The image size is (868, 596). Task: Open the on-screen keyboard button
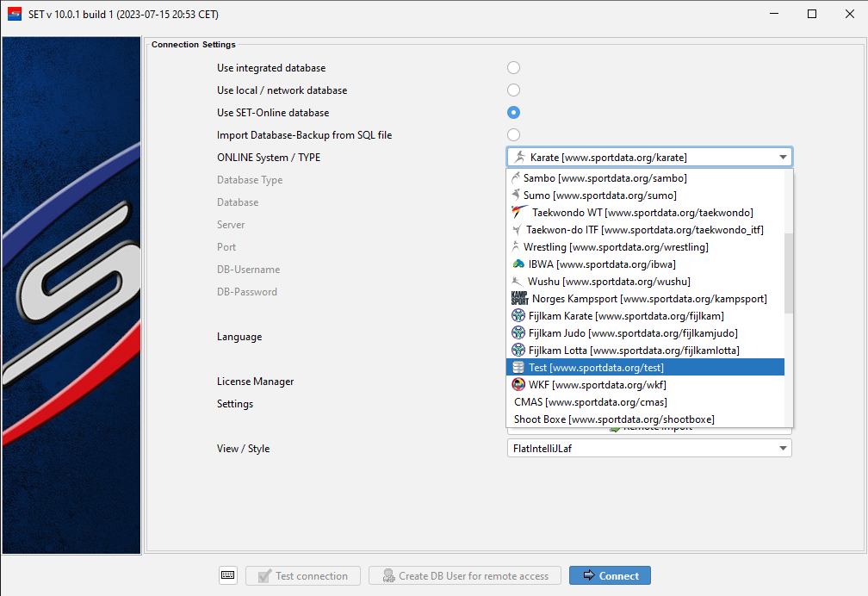(228, 575)
